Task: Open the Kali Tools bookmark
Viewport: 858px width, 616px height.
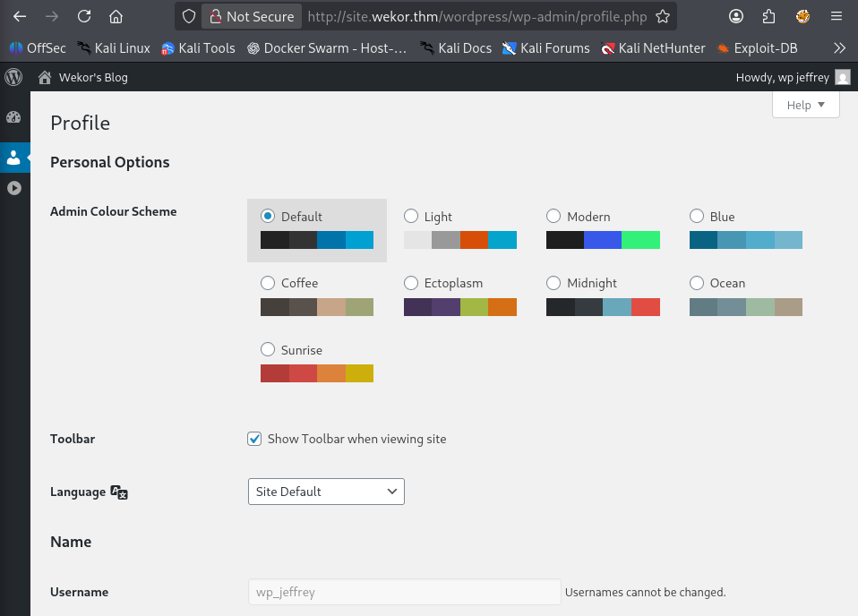Action: (x=198, y=48)
